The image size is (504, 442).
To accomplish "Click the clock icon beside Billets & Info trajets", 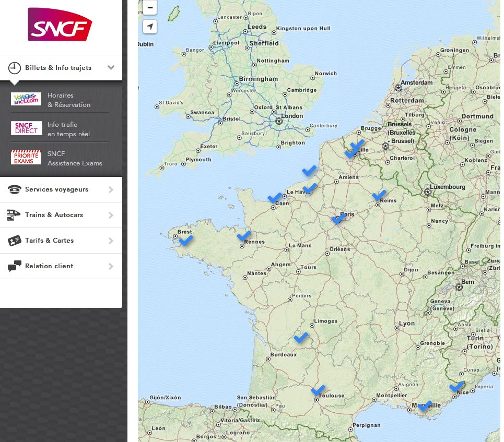I will point(15,68).
